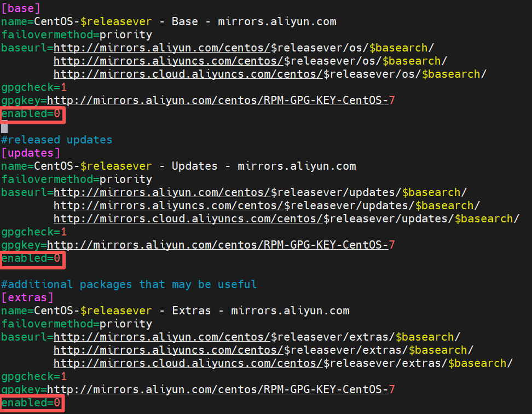Click failovermethod=priority in updates section

coord(77,179)
